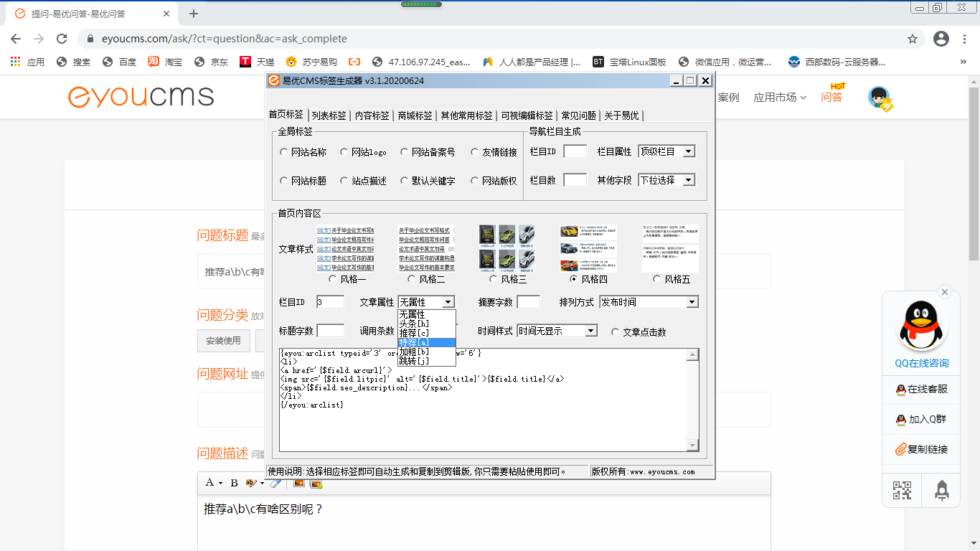Switch to the 列表标签 tab

point(329,116)
